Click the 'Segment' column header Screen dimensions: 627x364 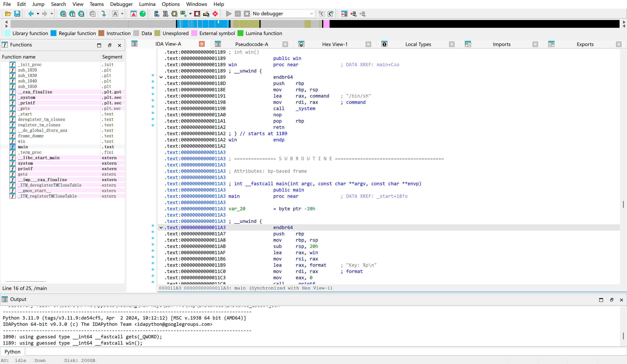(x=112, y=57)
